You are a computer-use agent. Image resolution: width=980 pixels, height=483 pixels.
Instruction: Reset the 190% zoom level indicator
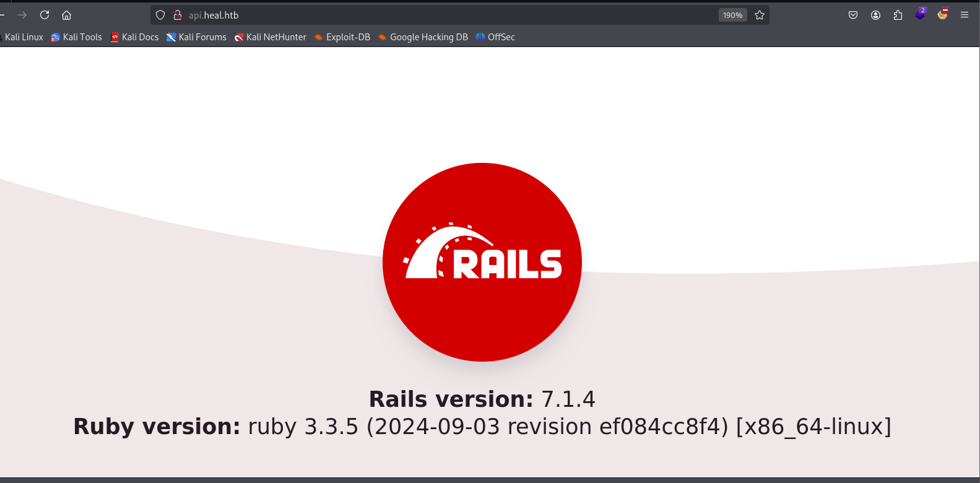732,15
